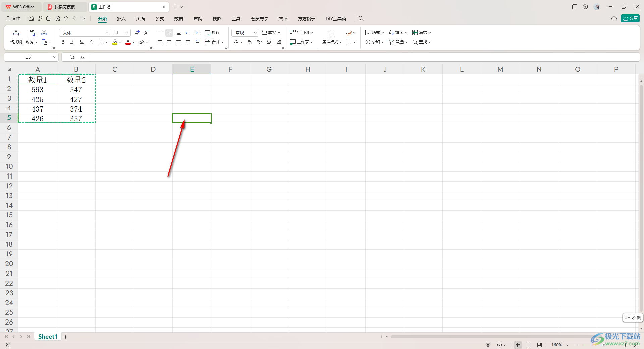
Task: Add a new sheet with plus button
Action: 65,337
